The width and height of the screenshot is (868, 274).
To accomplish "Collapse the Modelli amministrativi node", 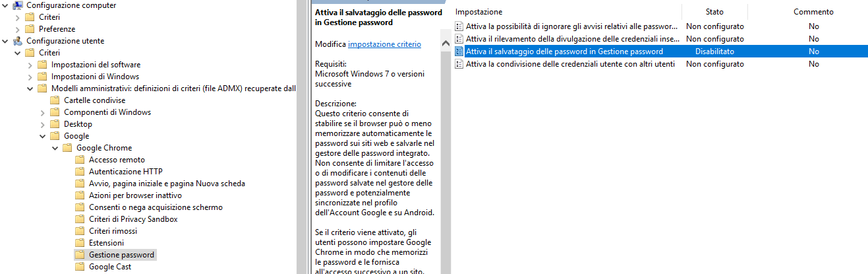I will 30,88.
